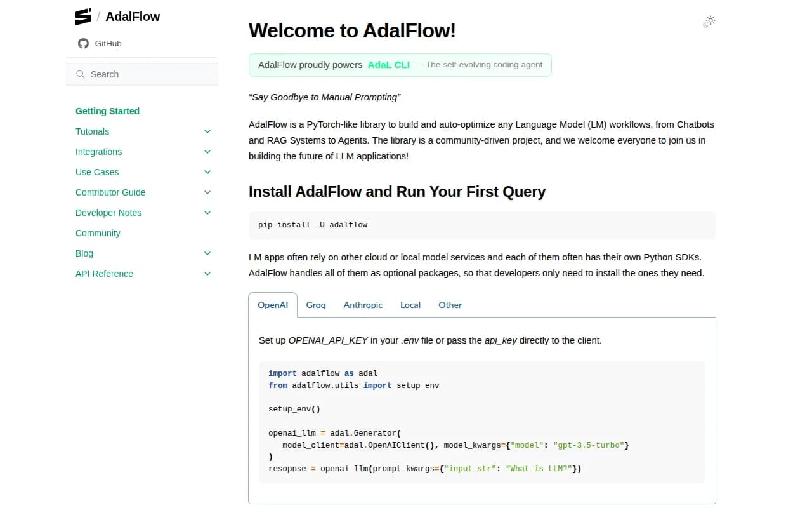Viewport: 812px width, 508px height.
Task: Switch to the Groq tab
Action: pos(316,305)
